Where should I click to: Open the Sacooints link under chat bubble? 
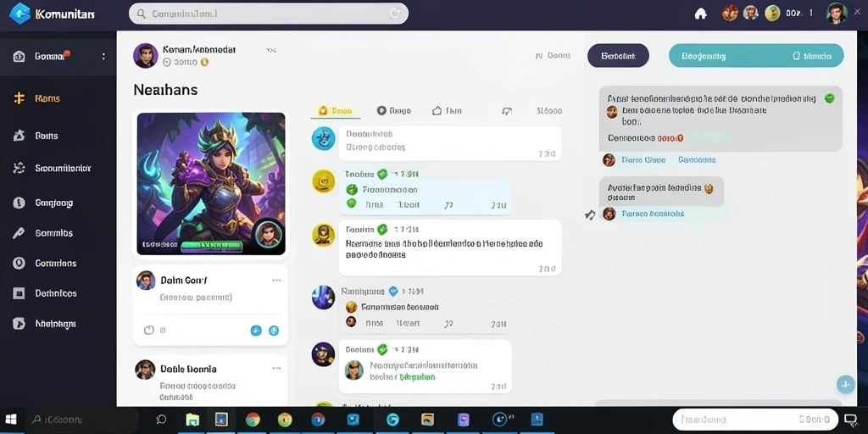click(697, 160)
